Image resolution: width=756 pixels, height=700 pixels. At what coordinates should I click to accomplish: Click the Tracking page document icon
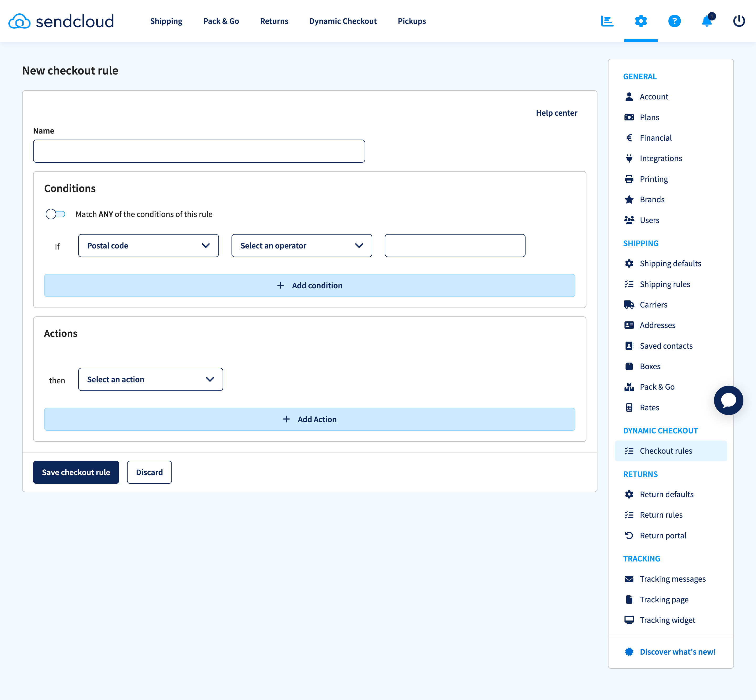tap(629, 600)
